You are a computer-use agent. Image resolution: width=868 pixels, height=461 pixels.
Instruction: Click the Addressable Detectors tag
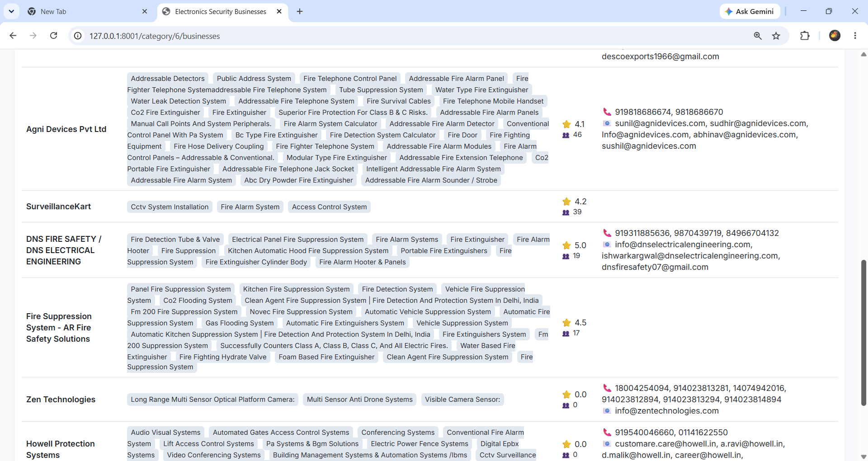pos(168,79)
